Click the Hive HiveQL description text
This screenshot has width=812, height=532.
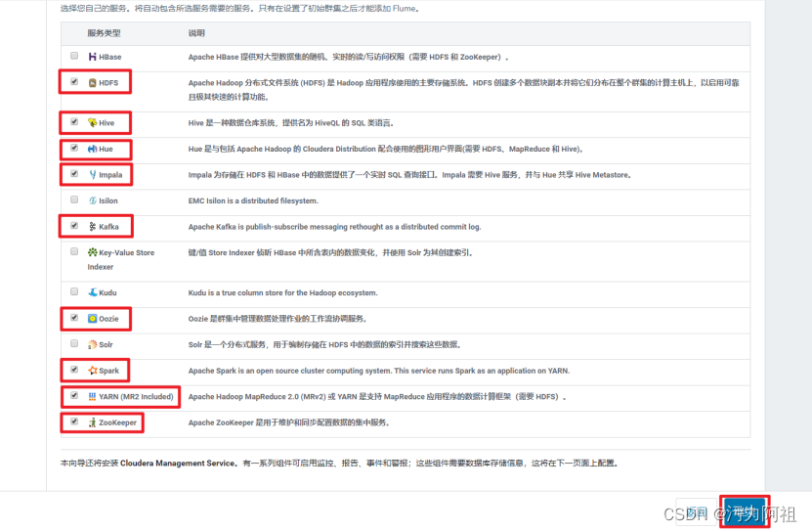tap(291, 123)
